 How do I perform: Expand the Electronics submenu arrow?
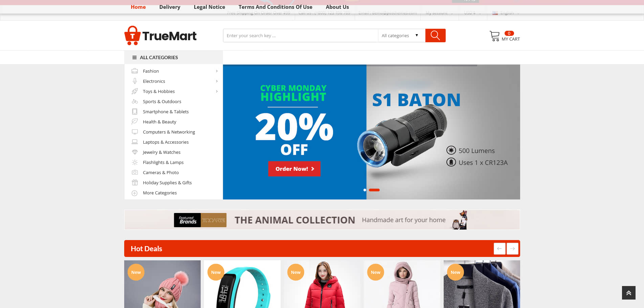[x=217, y=81]
